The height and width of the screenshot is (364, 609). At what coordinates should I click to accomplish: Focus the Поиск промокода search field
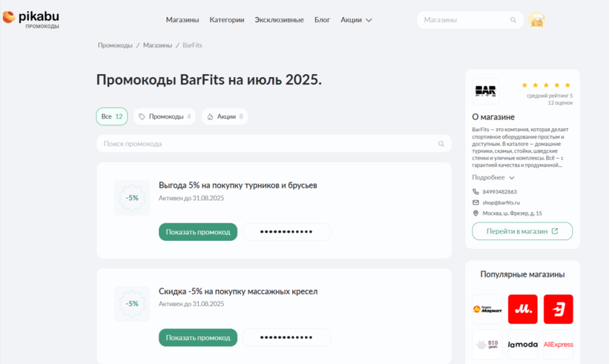[x=267, y=144]
